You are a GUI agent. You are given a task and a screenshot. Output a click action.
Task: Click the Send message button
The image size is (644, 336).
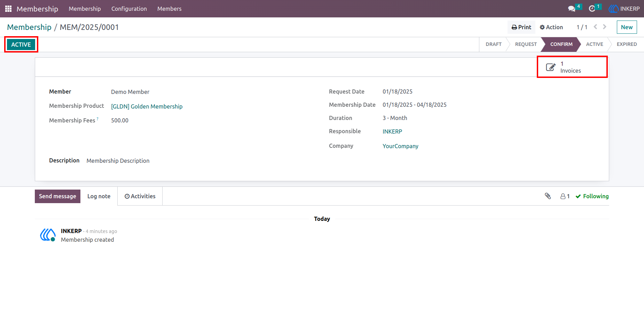pos(57,196)
